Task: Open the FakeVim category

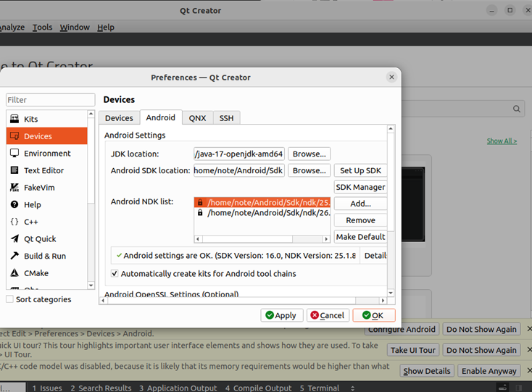Action: click(x=47, y=188)
